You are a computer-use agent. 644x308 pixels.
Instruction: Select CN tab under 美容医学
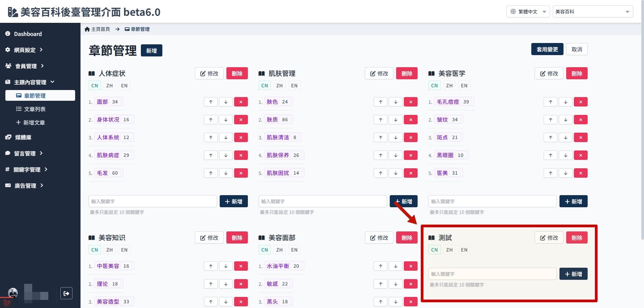(x=434, y=86)
